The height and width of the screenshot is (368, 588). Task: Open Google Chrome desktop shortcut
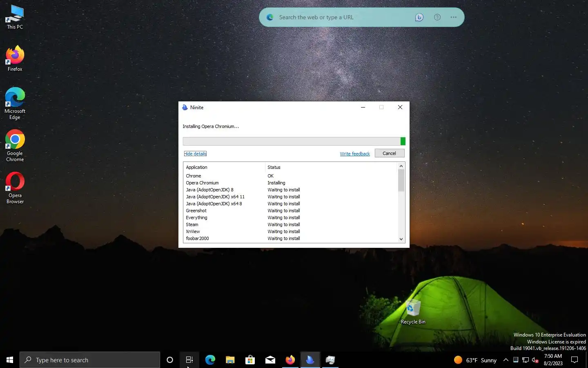(15, 146)
